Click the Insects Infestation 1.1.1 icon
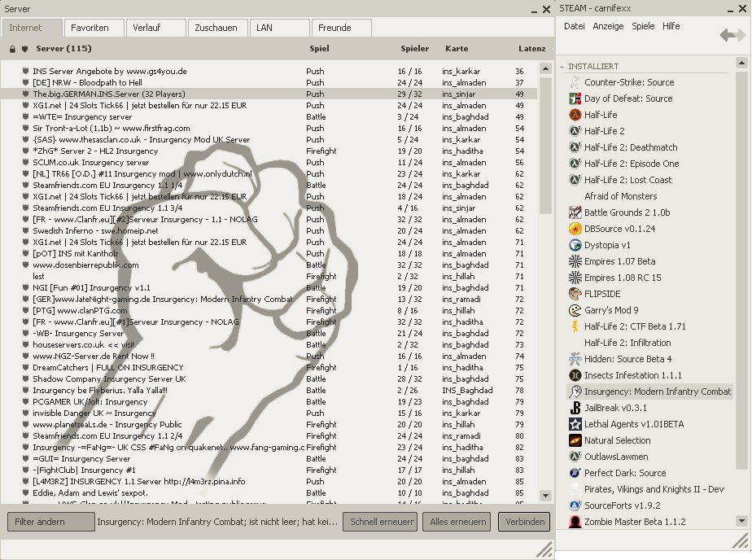This screenshot has width=752, height=560. [x=575, y=375]
